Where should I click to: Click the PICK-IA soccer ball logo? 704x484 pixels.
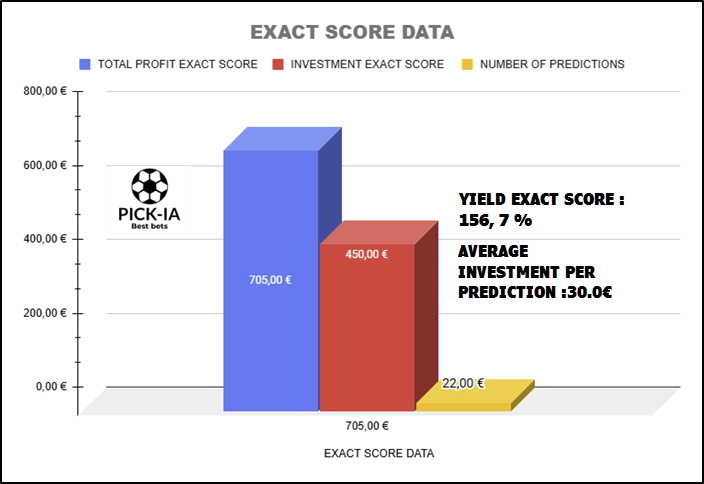tap(150, 198)
